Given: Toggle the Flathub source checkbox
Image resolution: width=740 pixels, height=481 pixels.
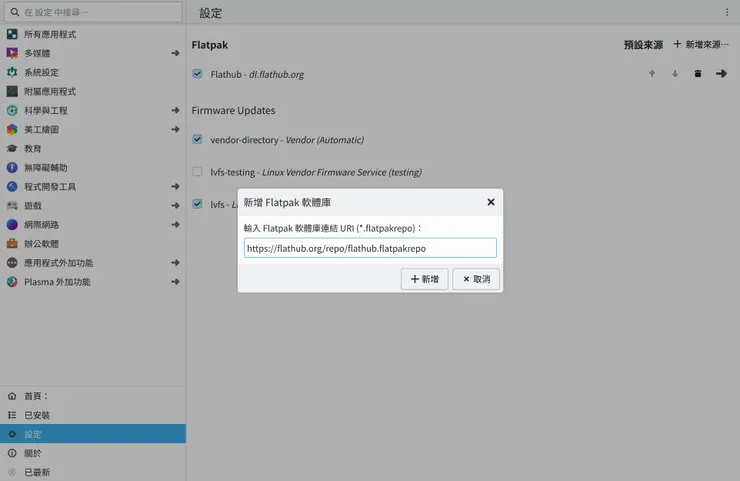Looking at the screenshot, I should coord(197,74).
